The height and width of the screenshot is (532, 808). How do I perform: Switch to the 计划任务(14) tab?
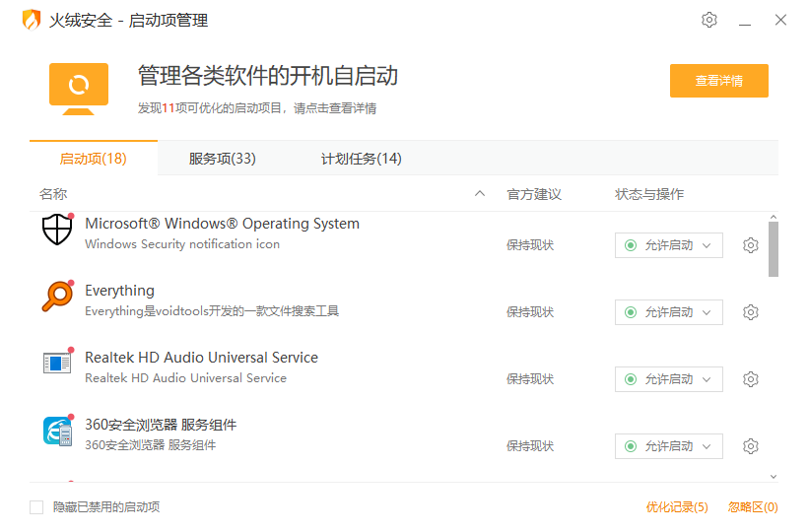[362, 158]
